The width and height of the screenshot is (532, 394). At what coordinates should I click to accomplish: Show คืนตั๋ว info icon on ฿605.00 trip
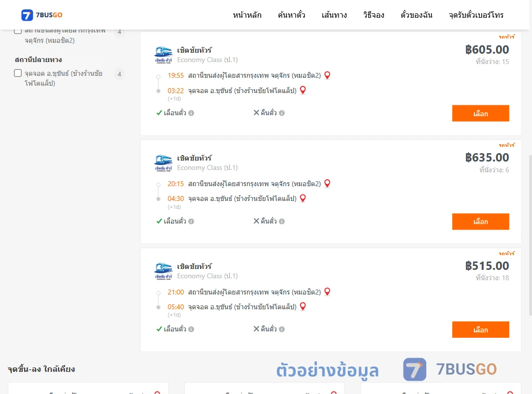coord(282,113)
